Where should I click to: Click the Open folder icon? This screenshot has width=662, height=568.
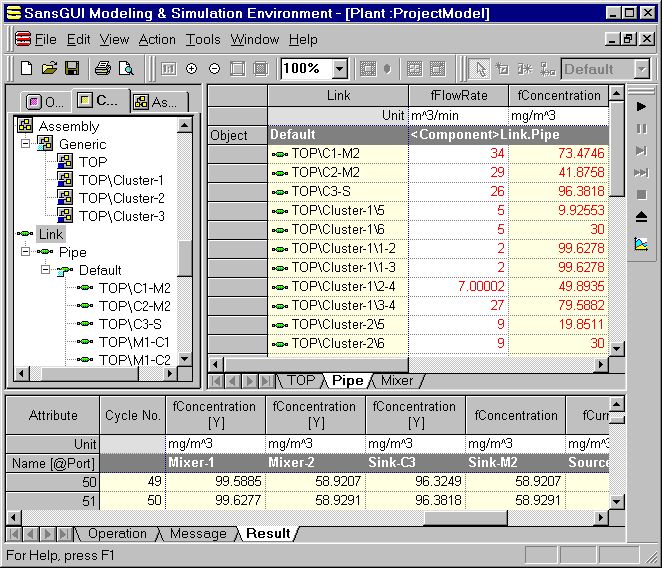(x=49, y=69)
